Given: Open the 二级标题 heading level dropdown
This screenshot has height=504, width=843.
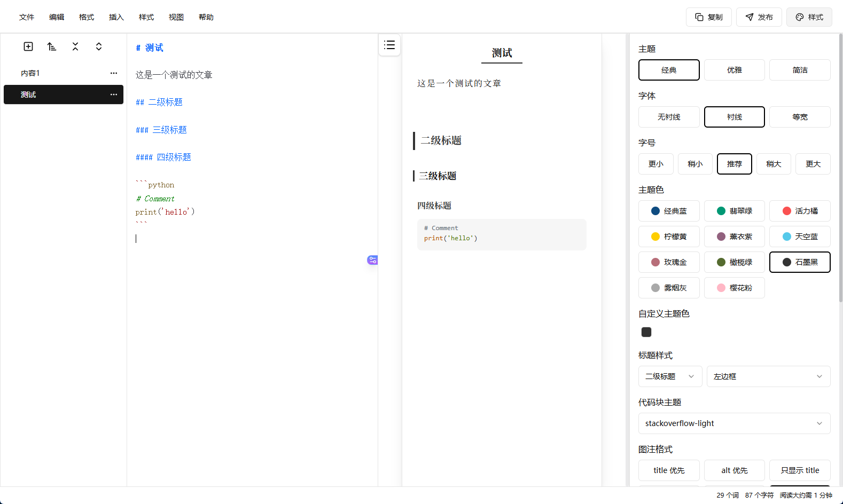Looking at the screenshot, I should (670, 376).
